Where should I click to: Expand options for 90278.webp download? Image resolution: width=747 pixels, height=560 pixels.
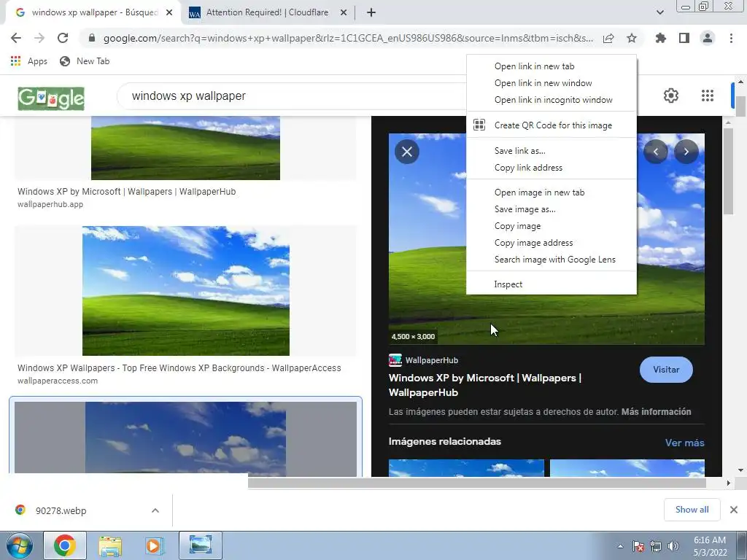click(x=155, y=510)
